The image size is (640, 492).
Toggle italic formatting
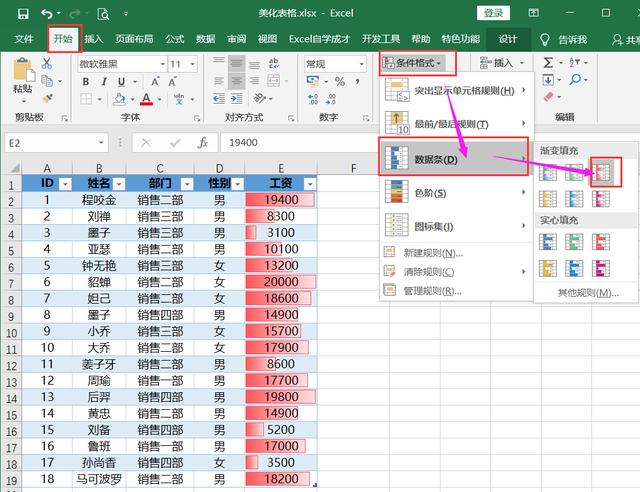click(104, 82)
